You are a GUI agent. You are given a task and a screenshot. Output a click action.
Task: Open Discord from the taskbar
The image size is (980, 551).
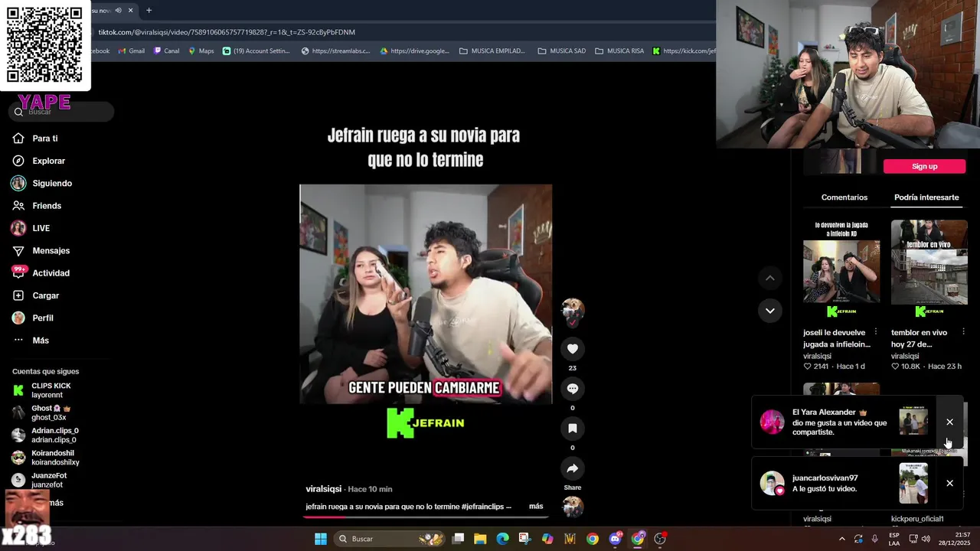tap(615, 539)
